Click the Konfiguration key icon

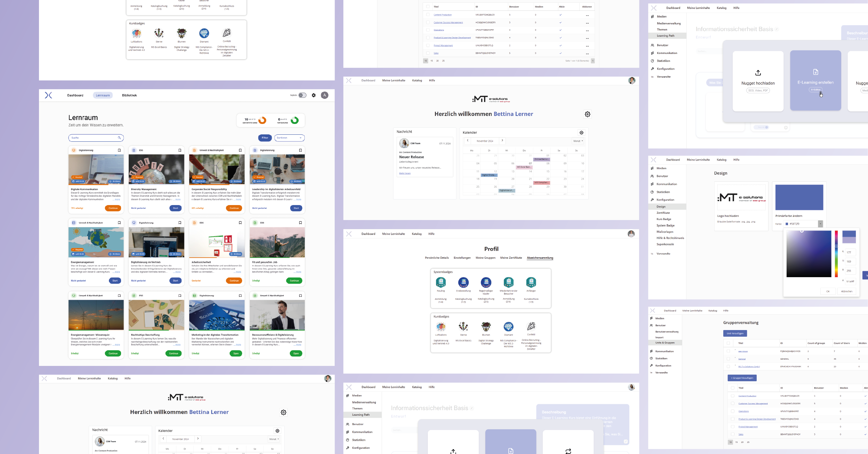652,69
